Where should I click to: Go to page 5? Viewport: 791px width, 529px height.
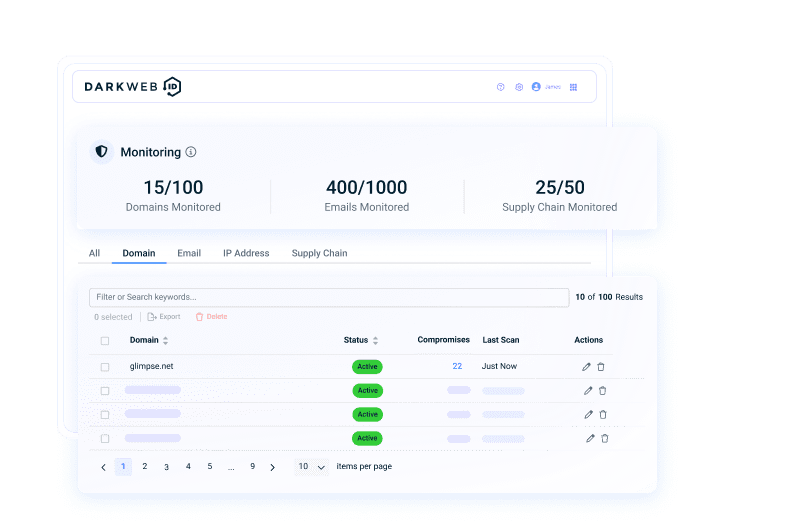210,466
